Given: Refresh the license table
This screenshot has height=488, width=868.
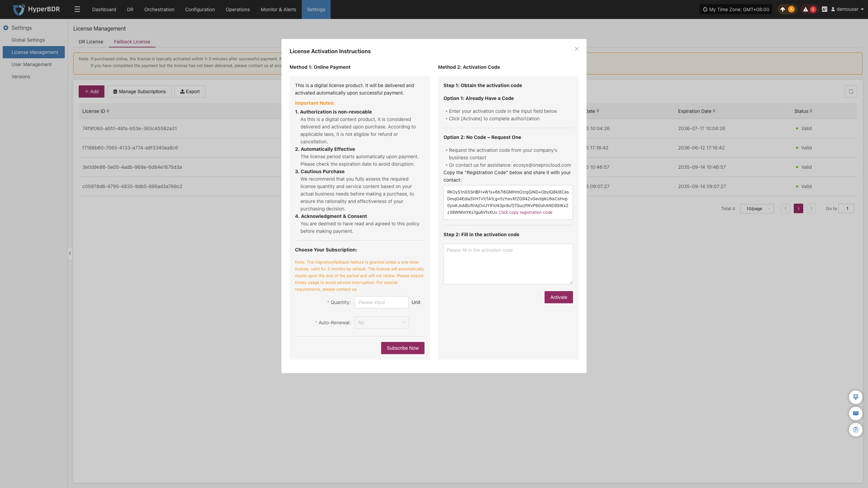Looking at the screenshot, I should click(851, 91).
